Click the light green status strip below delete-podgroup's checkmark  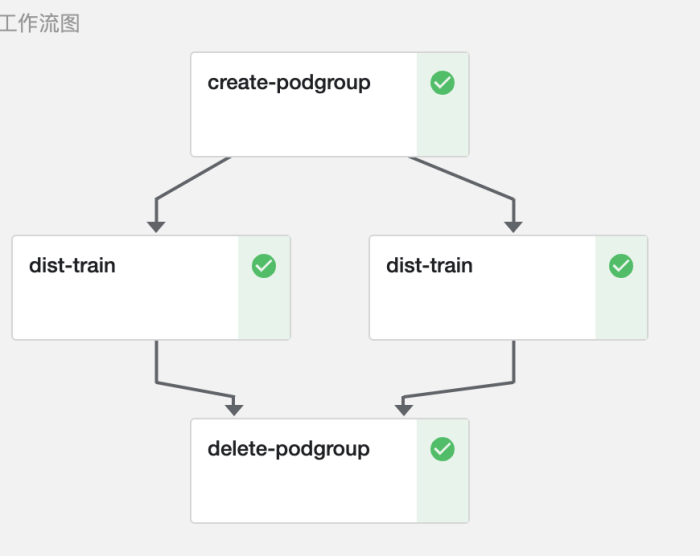pyautogui.click(x=443, y=494)
